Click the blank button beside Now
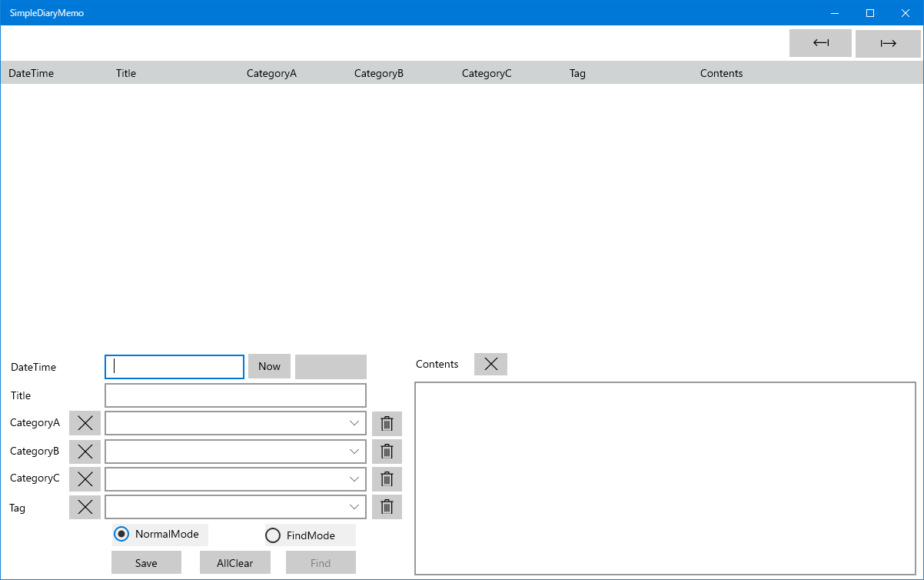 tap(331, 366)
